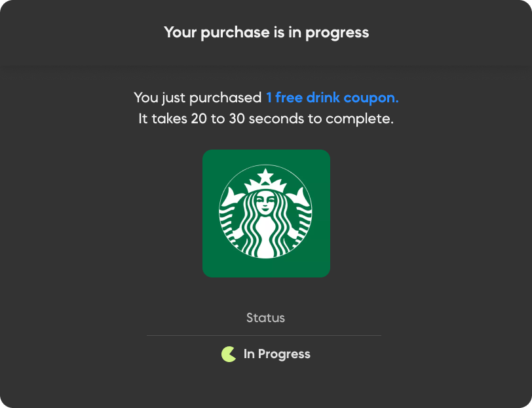Click the 'In Progress' status text
The width and height of the screenshot is (532, 408).
click(276, 354)
